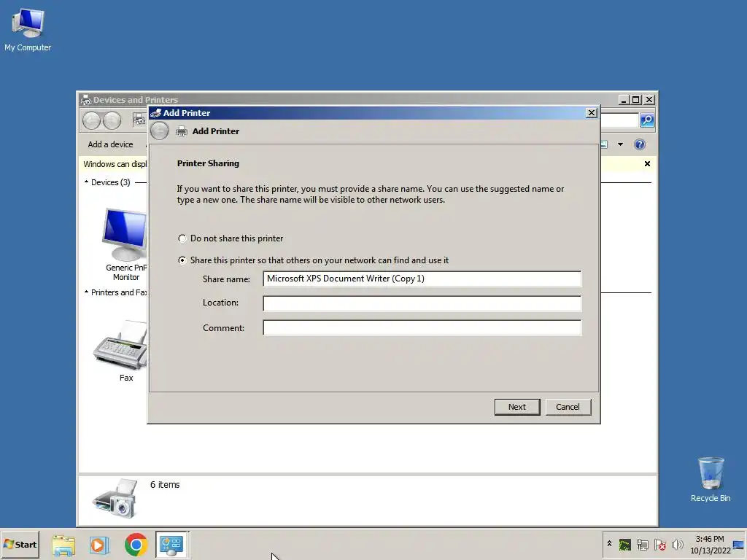Click the volume speaker tray icon
This screenshot has height=560, width=747.
(x=677, y=544)
